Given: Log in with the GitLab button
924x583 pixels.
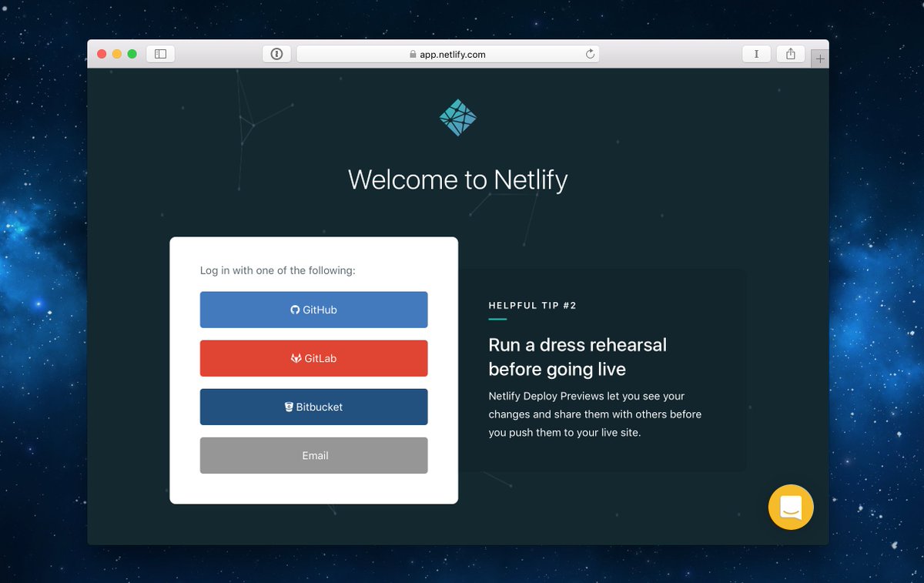Looking at the screenshot, I should [313, 358].
